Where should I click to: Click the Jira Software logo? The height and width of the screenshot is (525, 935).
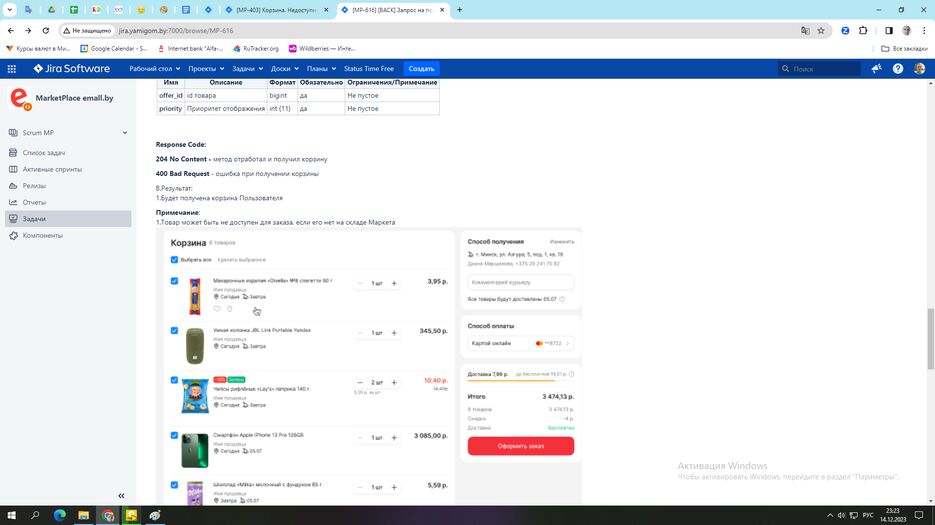(72, 69)
